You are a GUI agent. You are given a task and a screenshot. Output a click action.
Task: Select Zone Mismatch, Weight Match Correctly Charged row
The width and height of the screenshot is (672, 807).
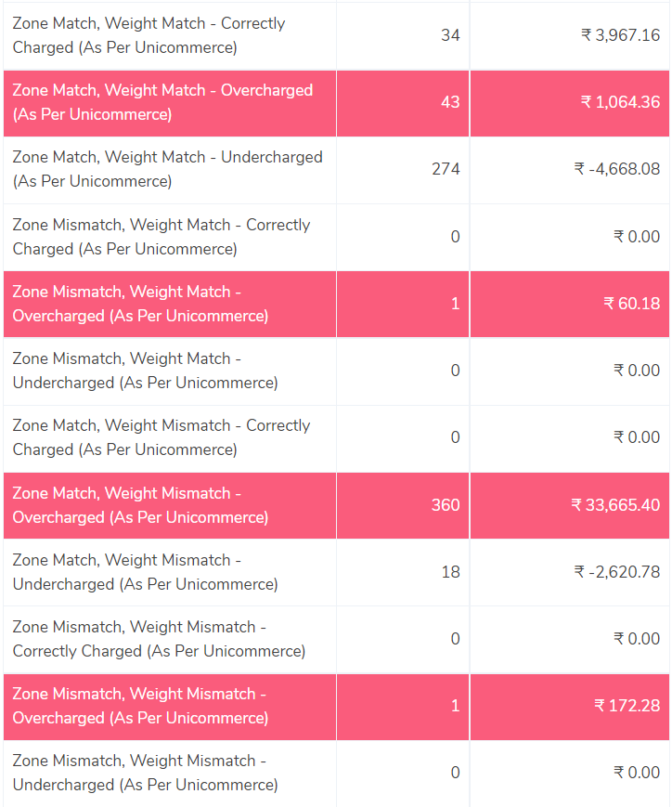(336, 237)
